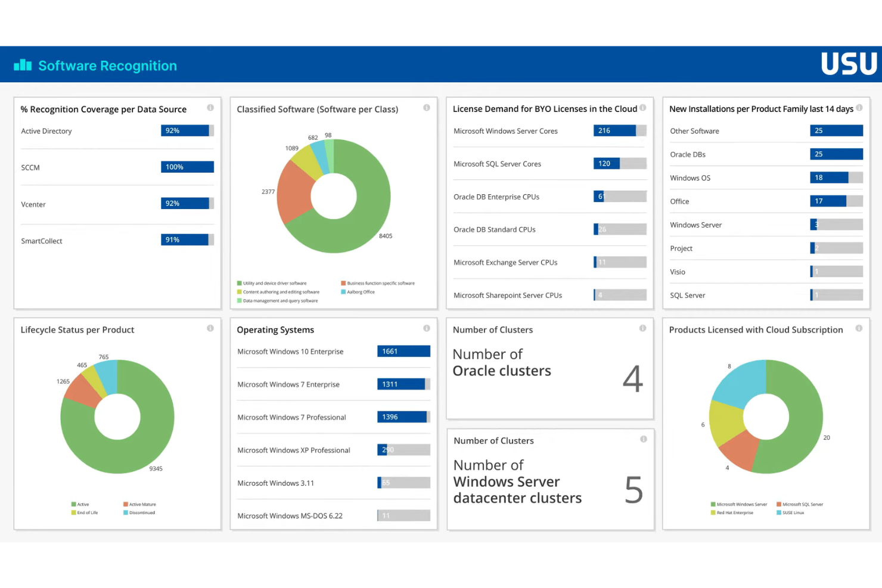
Task: Open info icon for New Installations per Product Family
Action: 859,108
